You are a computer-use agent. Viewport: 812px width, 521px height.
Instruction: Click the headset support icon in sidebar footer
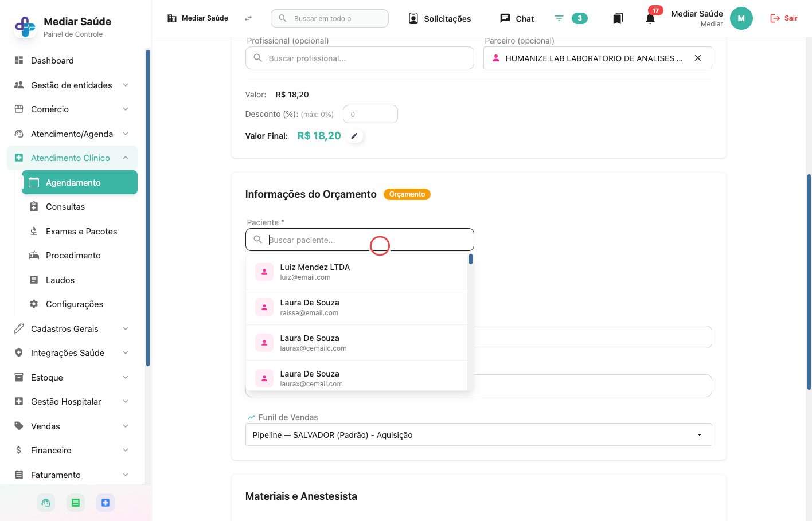point(46,503)
